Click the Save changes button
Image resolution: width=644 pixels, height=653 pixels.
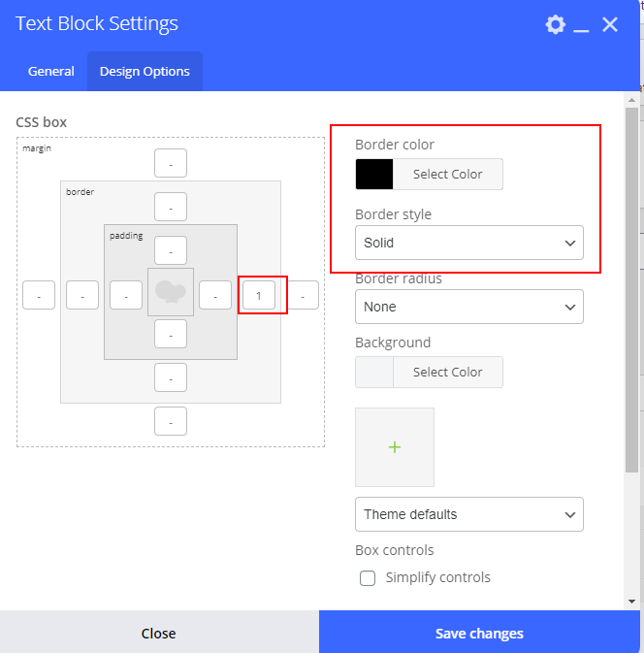(x=479, y=633)
